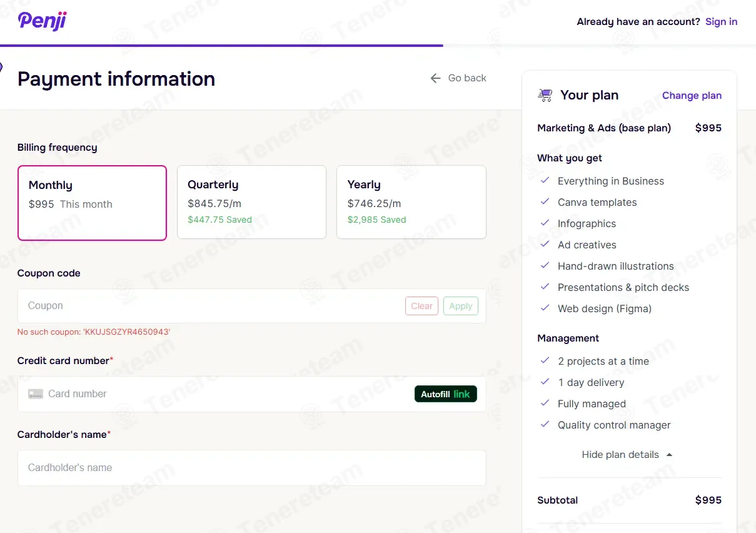Choose Quarterly billing at $845.75/m
The width and height of the screenshot is (756, 533).
[251, 202]
